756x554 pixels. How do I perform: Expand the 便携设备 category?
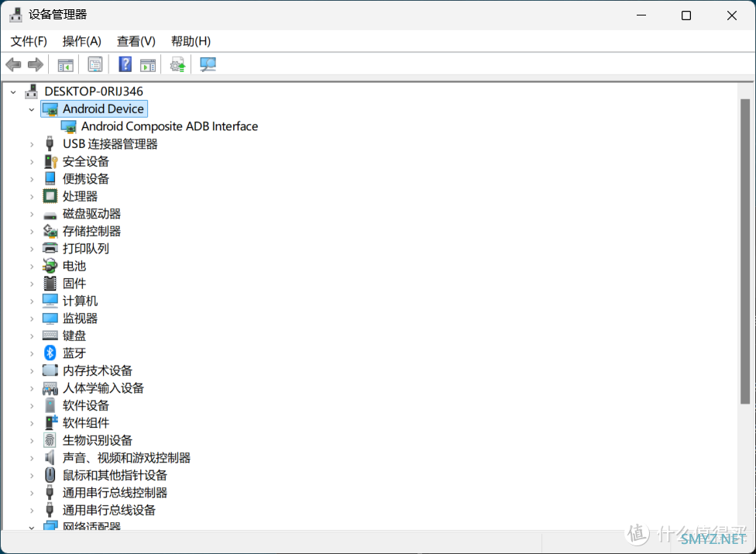point(32,179)
